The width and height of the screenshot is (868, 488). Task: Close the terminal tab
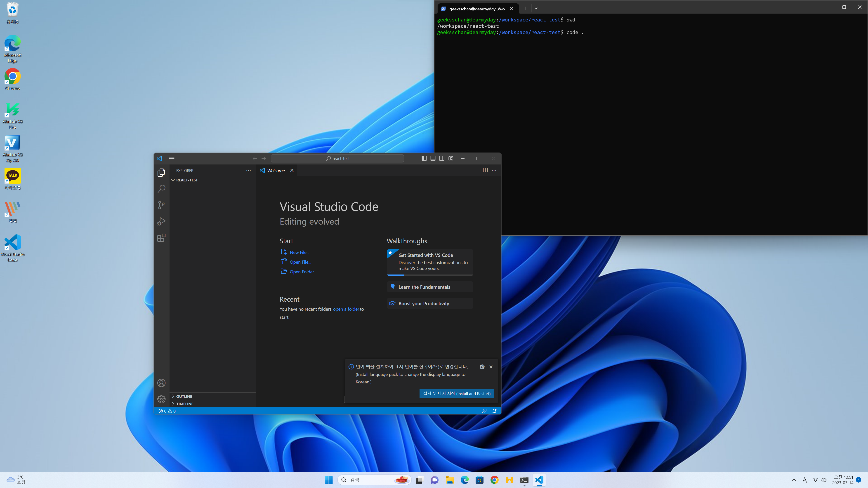tap(512, 9)
